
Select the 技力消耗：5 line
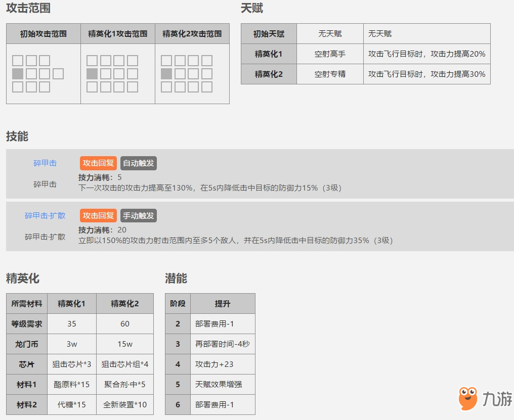pyautogui.click(x=100, y=177)
